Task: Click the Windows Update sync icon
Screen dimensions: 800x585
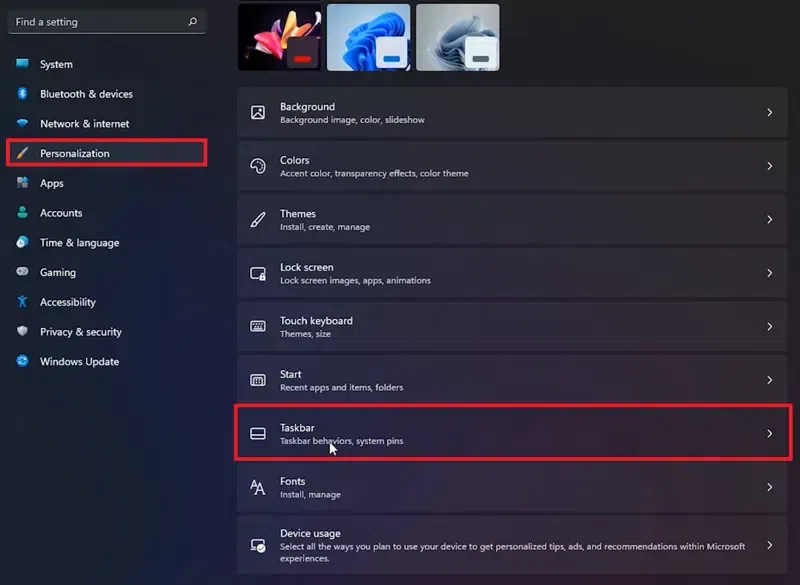Action: 22,361
